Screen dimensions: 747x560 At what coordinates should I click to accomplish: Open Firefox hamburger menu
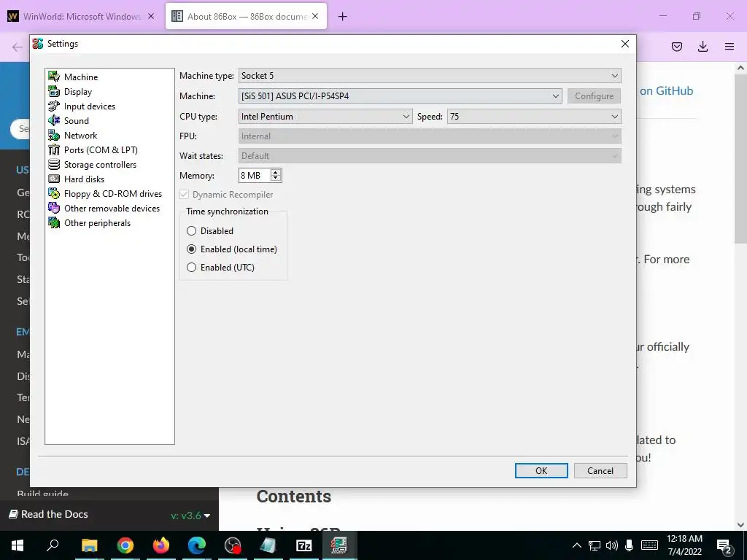(x=729, y=47)
